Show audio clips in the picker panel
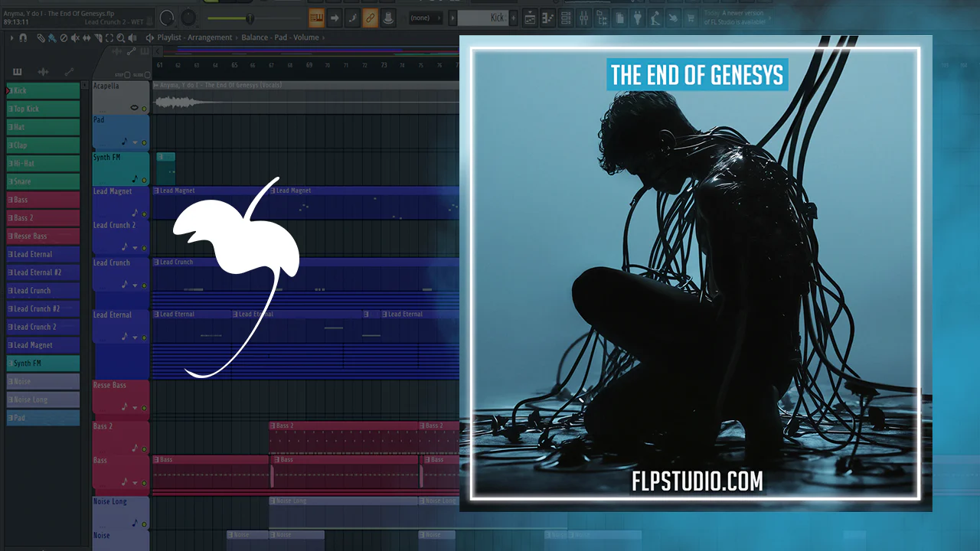980x551 pixels. (x=43, y=72)
